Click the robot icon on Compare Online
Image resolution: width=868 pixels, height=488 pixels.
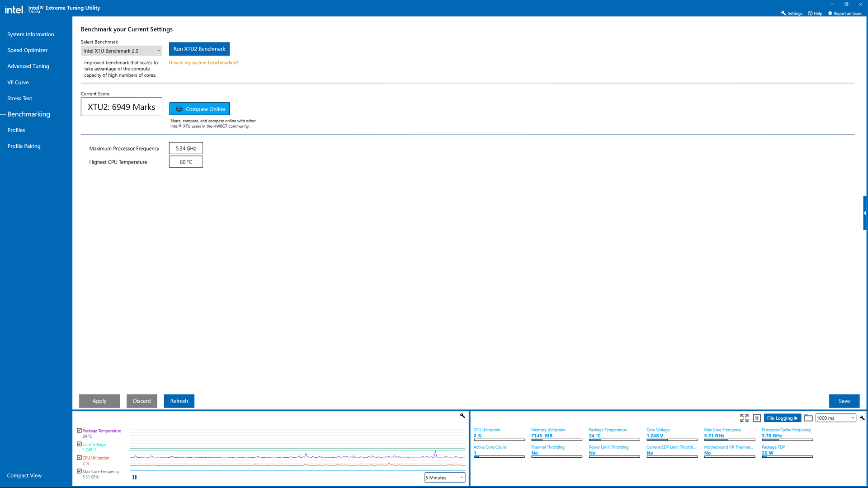pyautogui.click(x=179, y=109)
